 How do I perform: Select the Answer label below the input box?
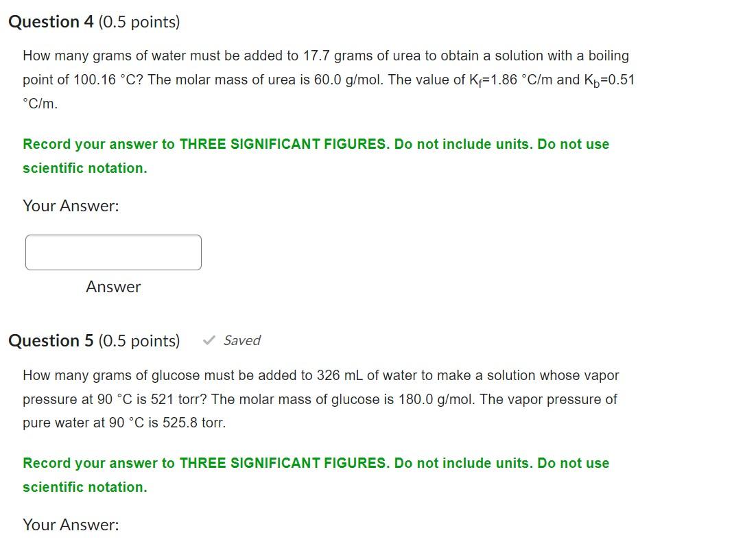(113, 287)
